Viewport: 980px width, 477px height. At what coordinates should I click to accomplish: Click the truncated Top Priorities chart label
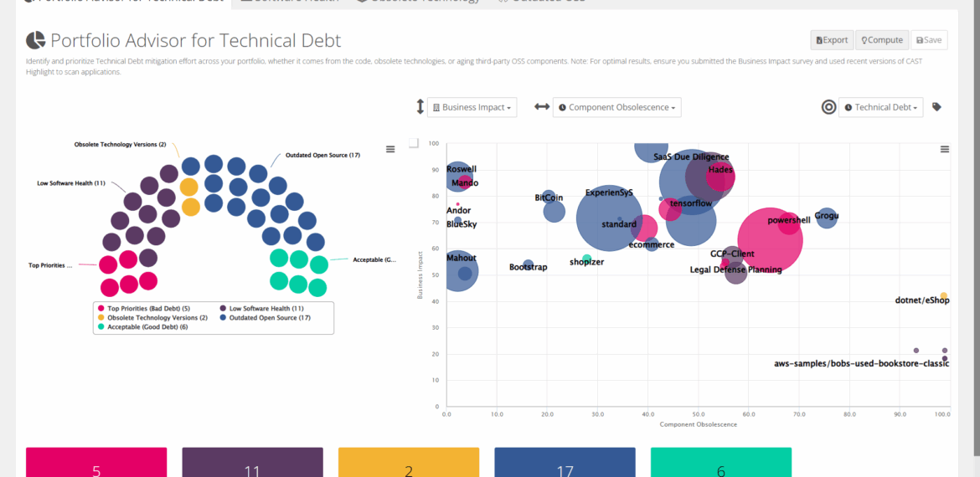coord(50,265)
